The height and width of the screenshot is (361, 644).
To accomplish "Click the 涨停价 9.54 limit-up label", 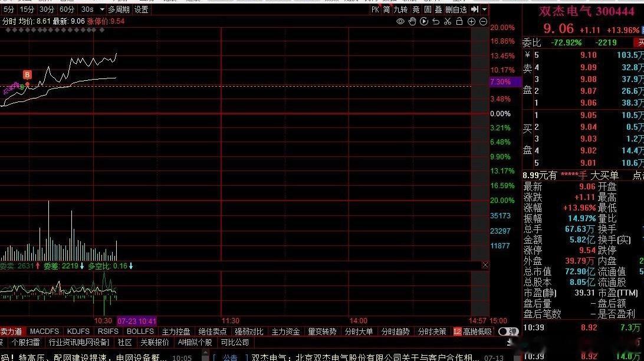I will tap(106, 21).
